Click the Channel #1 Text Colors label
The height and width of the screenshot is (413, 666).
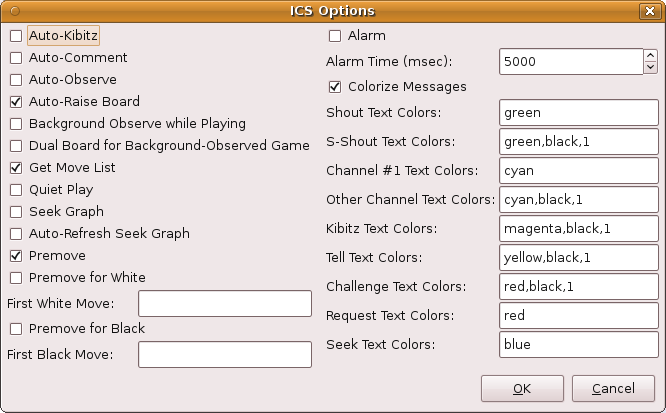click(x=402, y=170)
